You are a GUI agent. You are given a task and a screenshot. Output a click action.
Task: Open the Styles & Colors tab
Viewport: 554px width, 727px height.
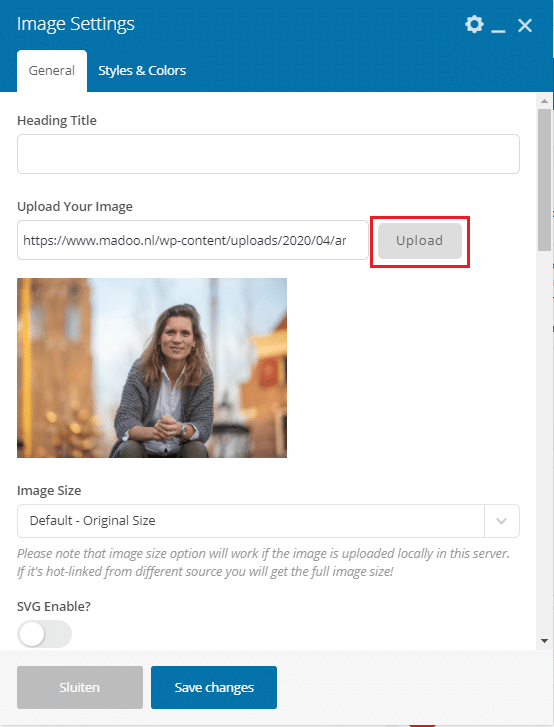click(x=142, y=70)
